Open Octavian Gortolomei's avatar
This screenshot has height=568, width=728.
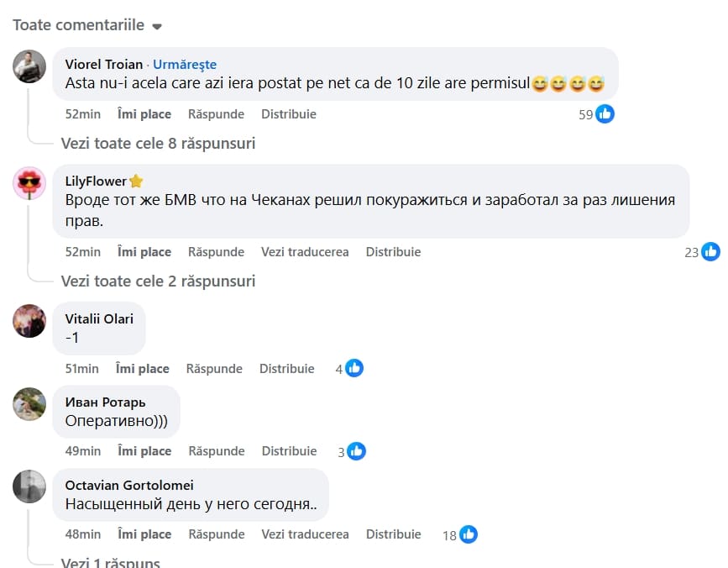29,486
